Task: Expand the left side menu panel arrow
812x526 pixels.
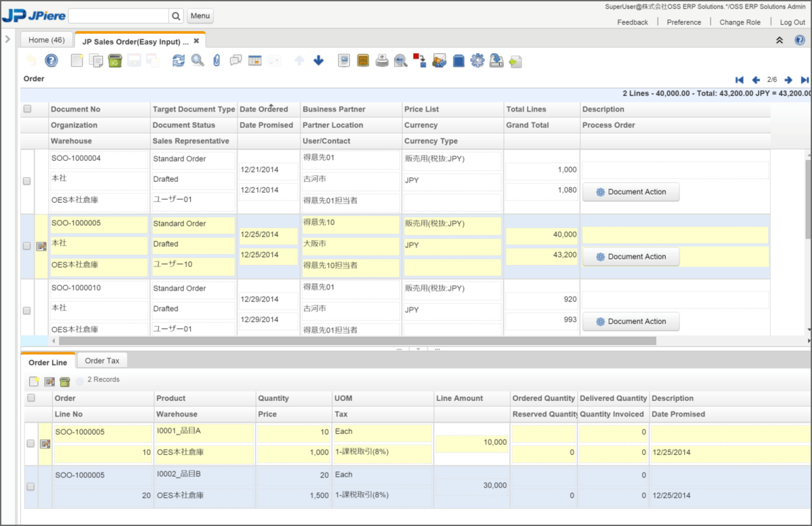Action: [x=7, y=39]
